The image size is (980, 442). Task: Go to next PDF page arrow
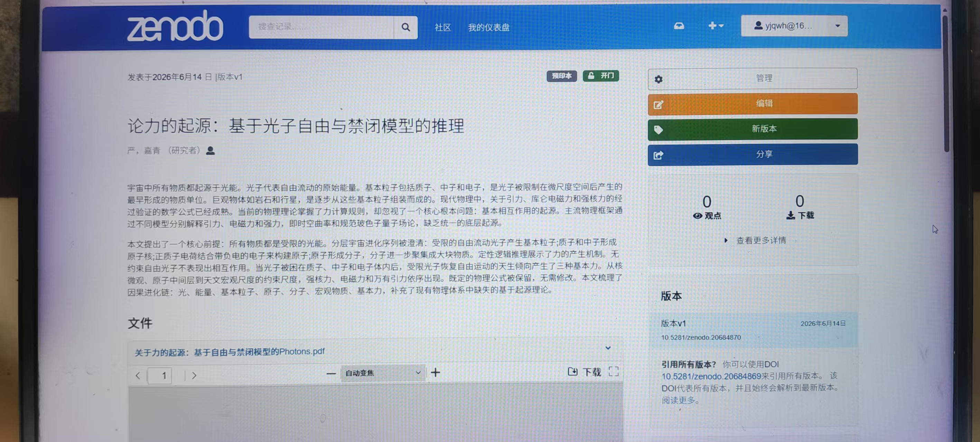[194, 375]
